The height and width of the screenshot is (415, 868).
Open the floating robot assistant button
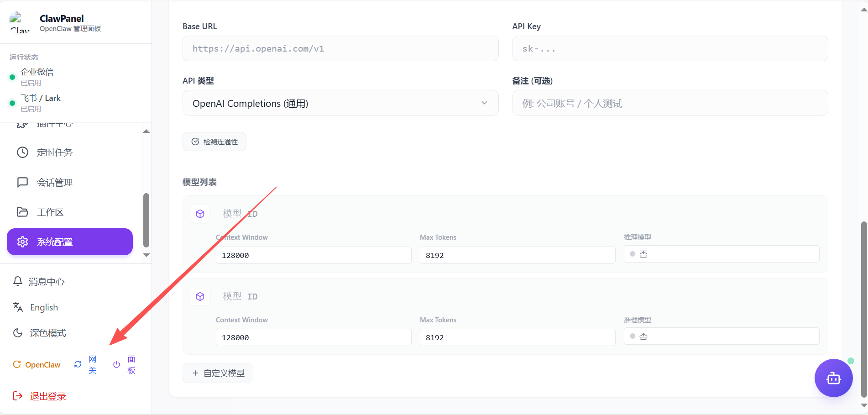coord(833,378)
